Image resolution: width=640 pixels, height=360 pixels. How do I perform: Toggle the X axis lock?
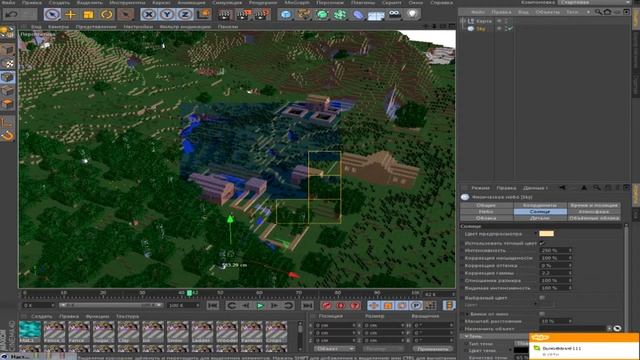[x=149, y=15]
